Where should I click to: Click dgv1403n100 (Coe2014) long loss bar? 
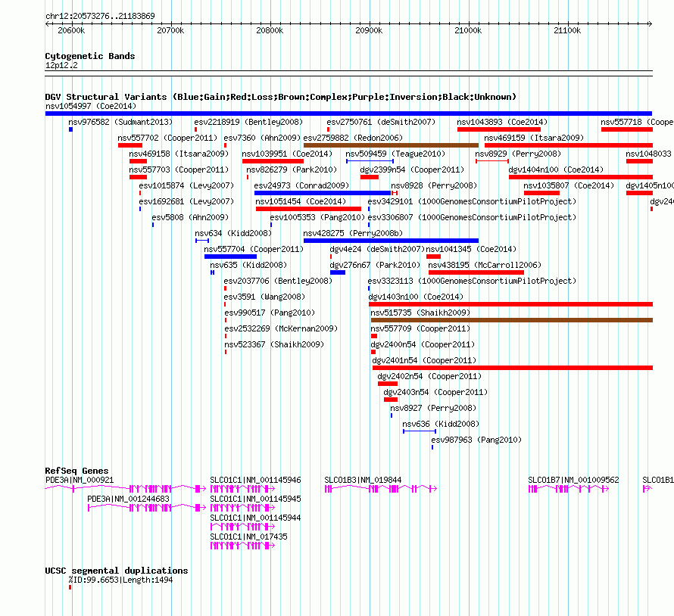pyautogui.click(x=510, y=304)
